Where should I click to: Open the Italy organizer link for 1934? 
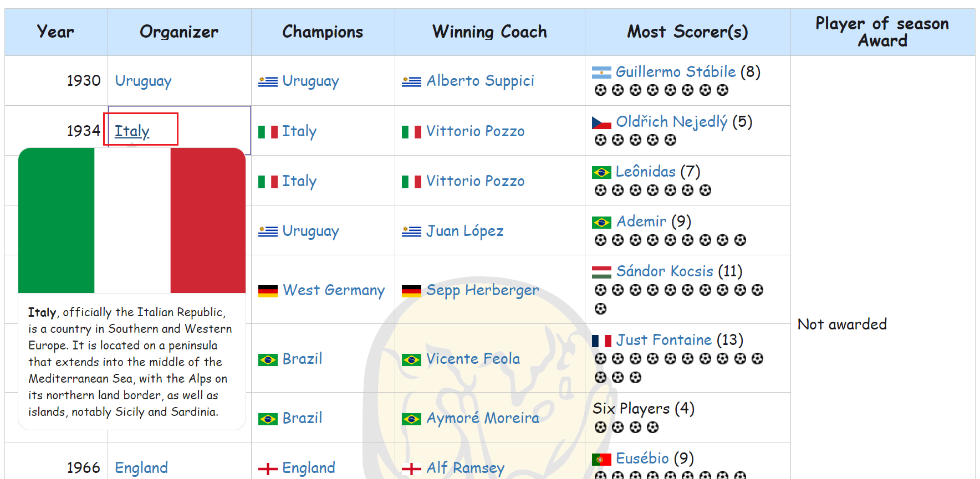(x=132, y=131)
